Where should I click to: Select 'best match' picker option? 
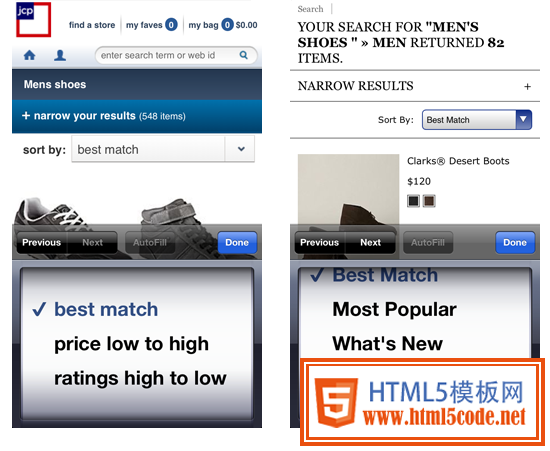point(106,309)
